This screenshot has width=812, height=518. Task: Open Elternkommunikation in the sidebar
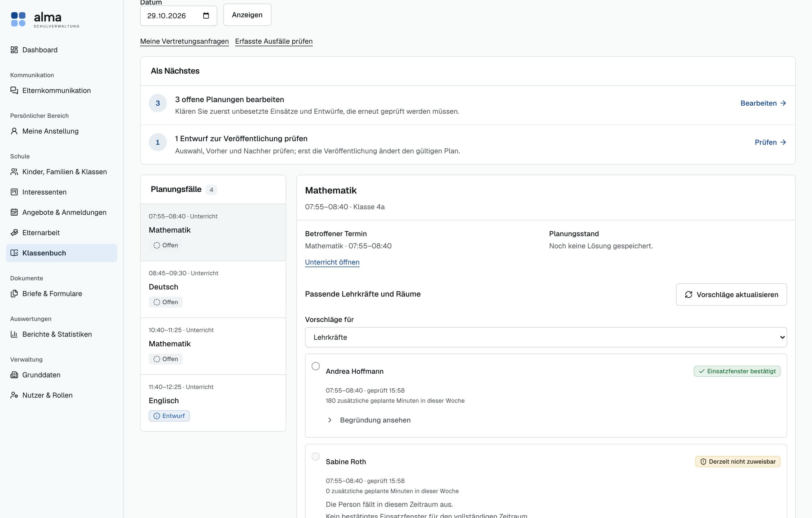tap(62, 90)
